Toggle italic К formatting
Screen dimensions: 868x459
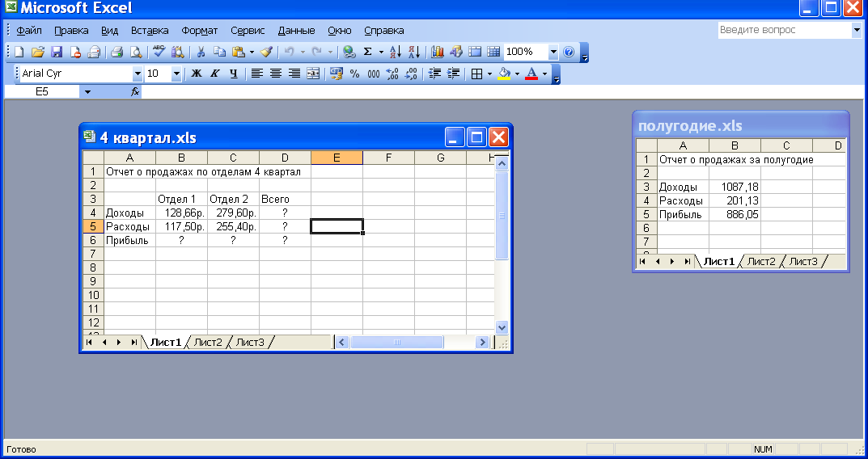[215, 74]
